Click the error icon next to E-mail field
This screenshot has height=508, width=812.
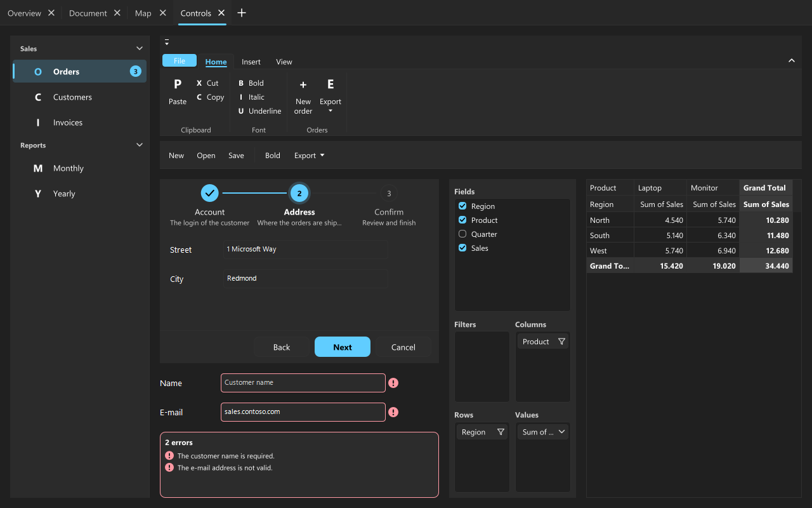(393, 412)
